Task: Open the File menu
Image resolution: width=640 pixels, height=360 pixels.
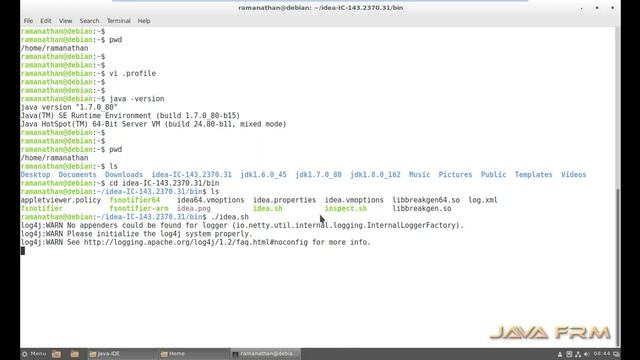Action: coord(28,21)
